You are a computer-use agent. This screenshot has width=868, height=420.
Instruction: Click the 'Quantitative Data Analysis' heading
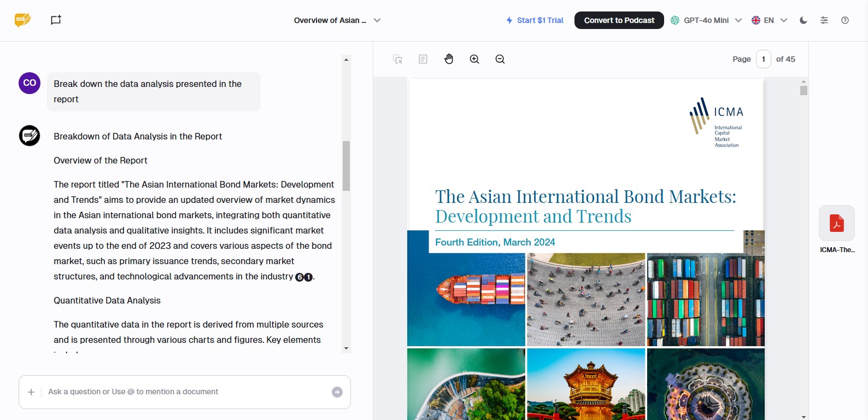point(107,301)
